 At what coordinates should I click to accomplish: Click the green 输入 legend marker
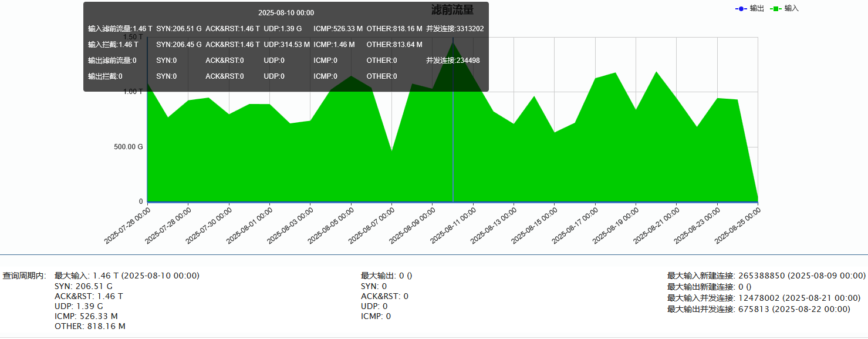(x=776, y=9)
